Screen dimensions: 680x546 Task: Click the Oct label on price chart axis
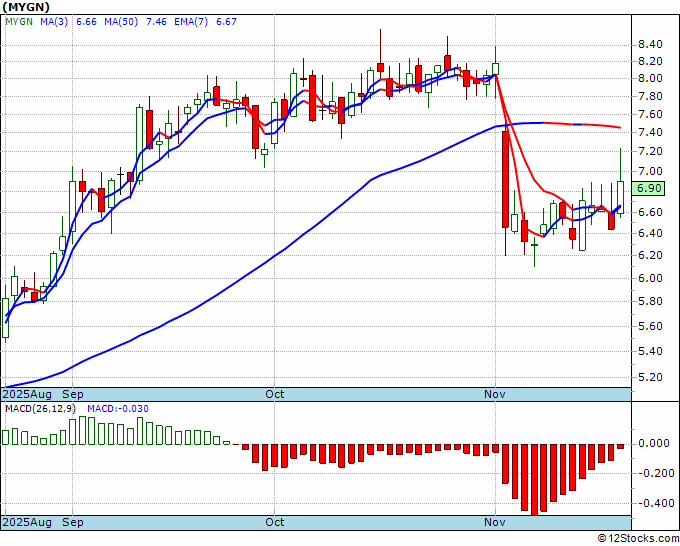[275, 394]
